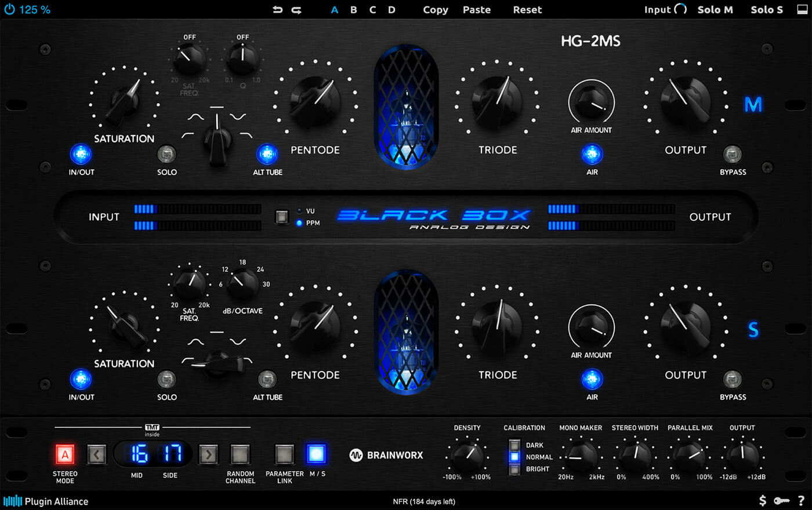Click Mid channel Output knob
Viewport: 812px width, 510px height.
pos(686,101)
